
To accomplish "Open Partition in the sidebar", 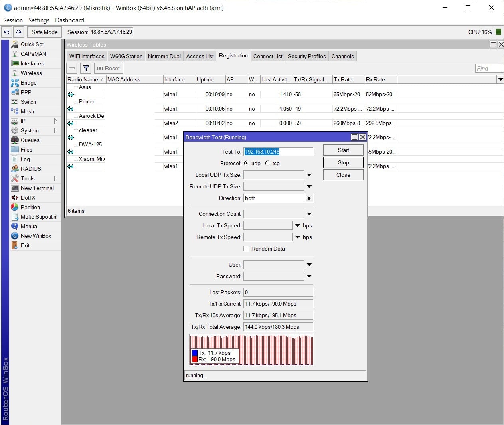I will [x=30, y=207].
